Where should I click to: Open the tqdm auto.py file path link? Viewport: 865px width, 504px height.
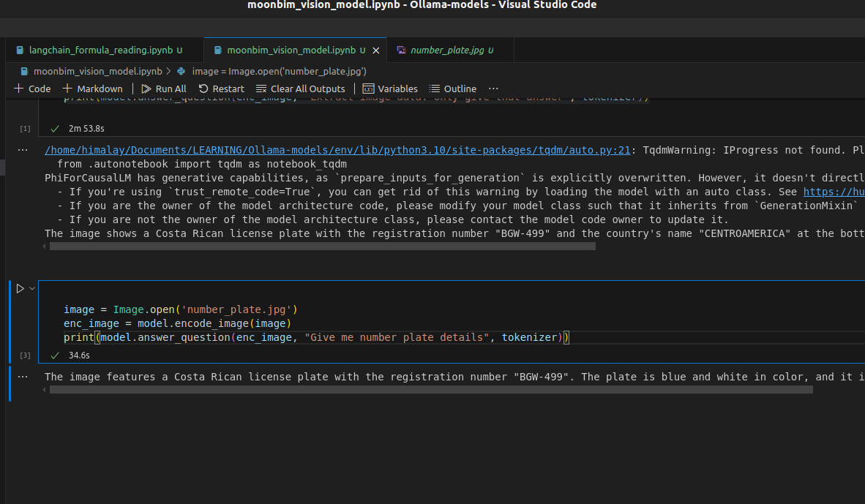[337, 150]
